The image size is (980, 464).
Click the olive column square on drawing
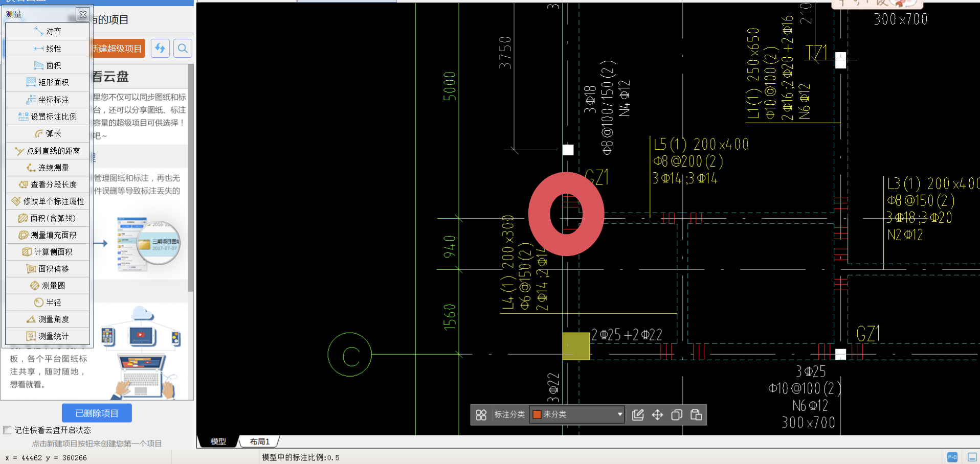[x=576, y=346]
